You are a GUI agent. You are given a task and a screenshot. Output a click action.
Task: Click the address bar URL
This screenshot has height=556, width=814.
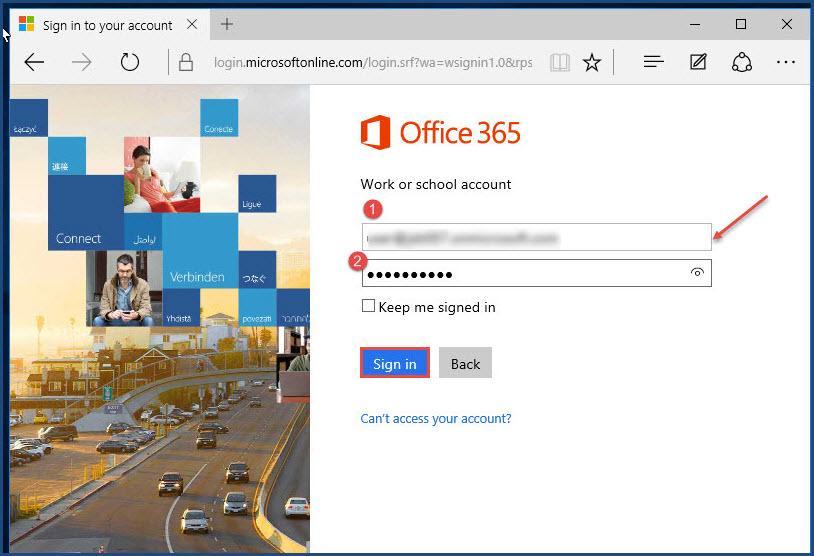(373, 63)
